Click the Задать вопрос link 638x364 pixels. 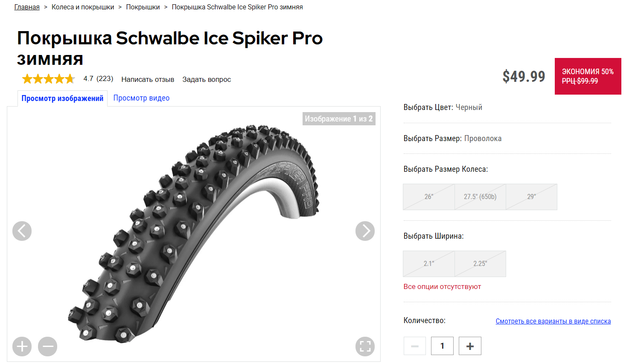207,79
